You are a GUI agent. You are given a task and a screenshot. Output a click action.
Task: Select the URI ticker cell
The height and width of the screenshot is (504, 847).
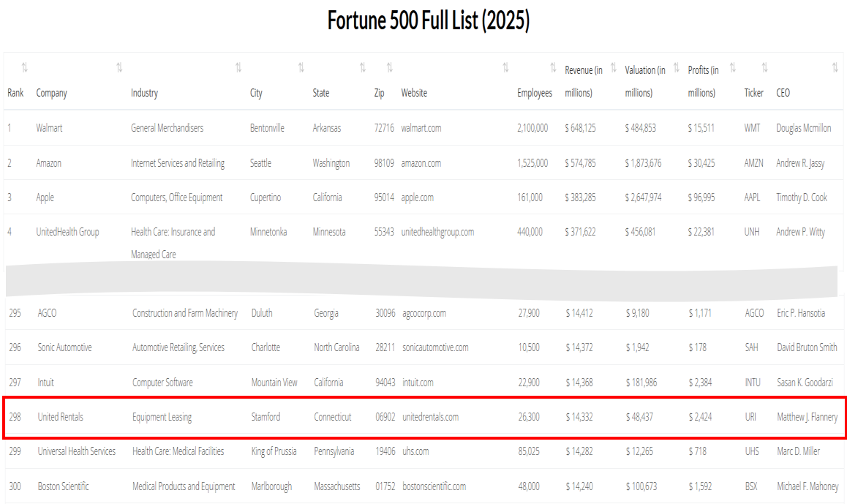click(x=751, y=417)
